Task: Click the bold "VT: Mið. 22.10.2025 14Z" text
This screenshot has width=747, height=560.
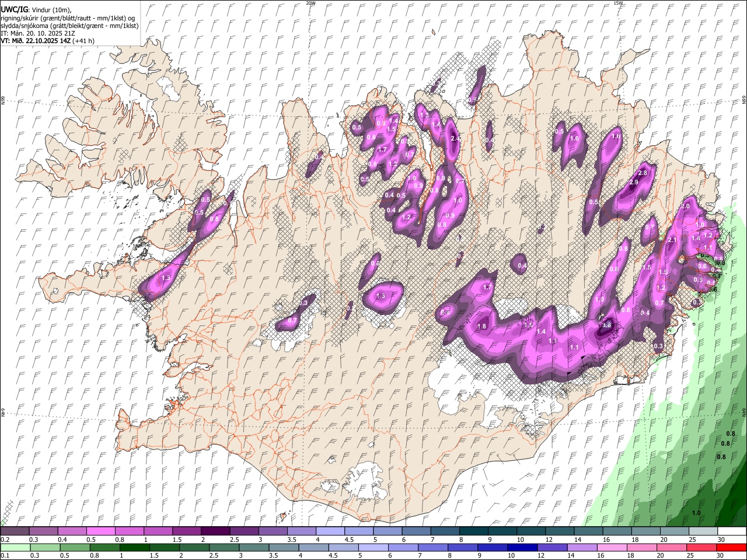Action: click(x=36, y=41)
